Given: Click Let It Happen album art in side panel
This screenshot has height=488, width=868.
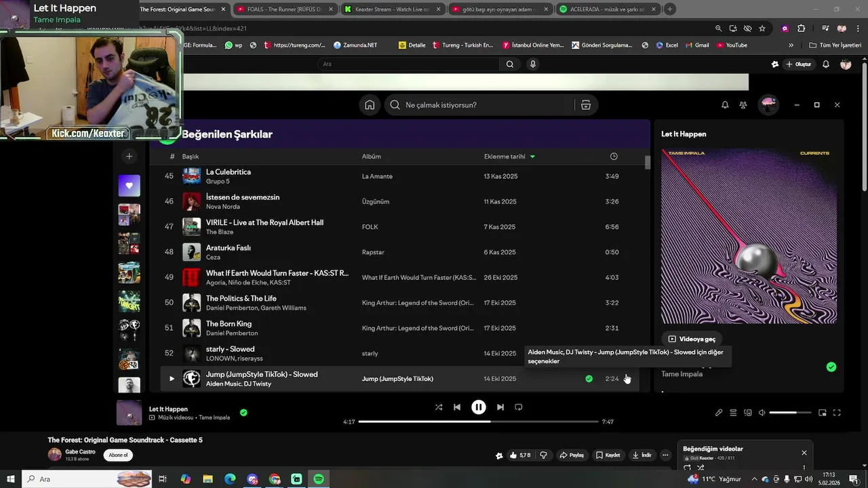Looking at the screenshot, I should (x=749, y=236).
